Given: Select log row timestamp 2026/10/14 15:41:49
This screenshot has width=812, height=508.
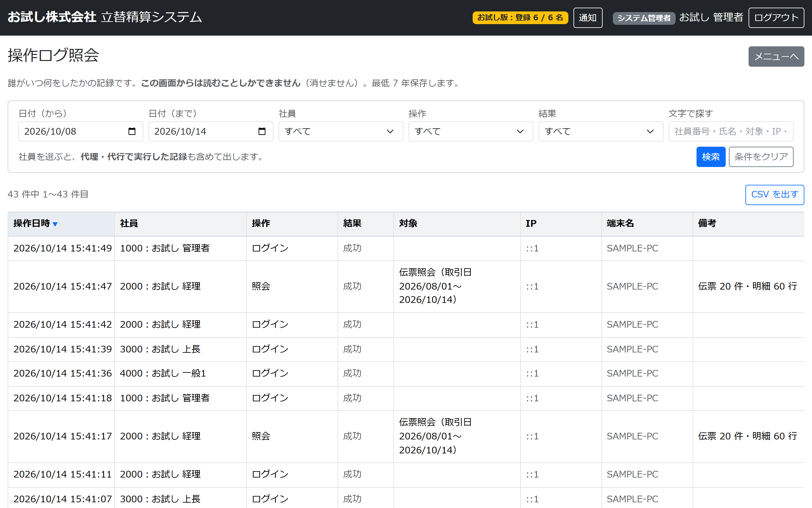Looking at the screenshot, I should (62, 248).
